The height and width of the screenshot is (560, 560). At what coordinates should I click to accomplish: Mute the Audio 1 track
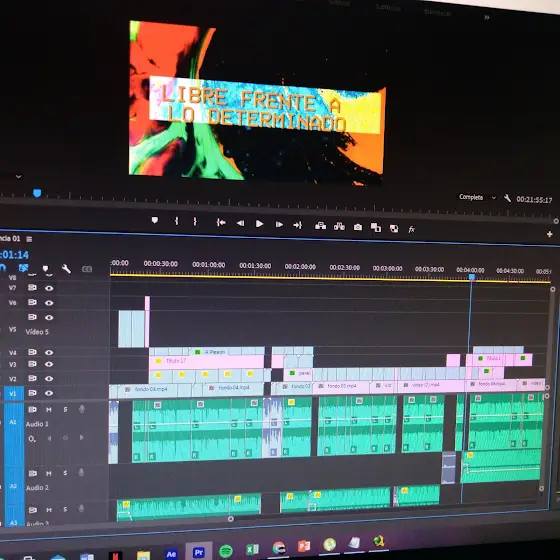(x=49, y=410)
